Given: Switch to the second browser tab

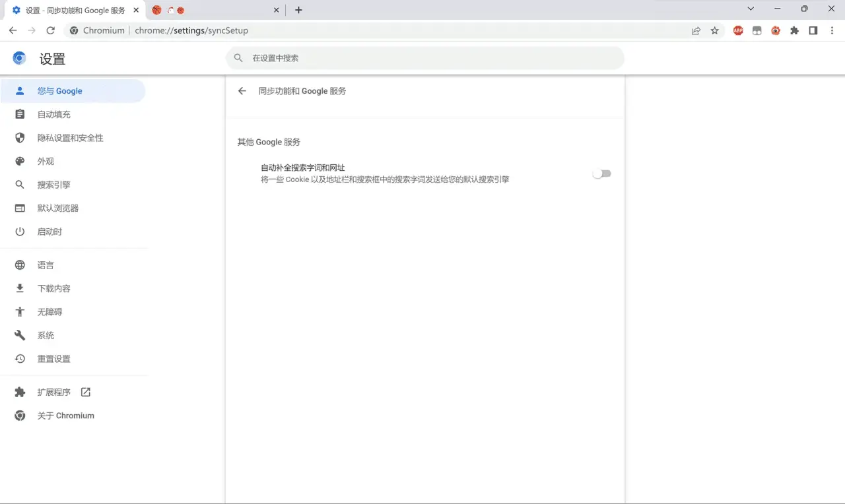Looking at the screenshot, I should [211, 10].
